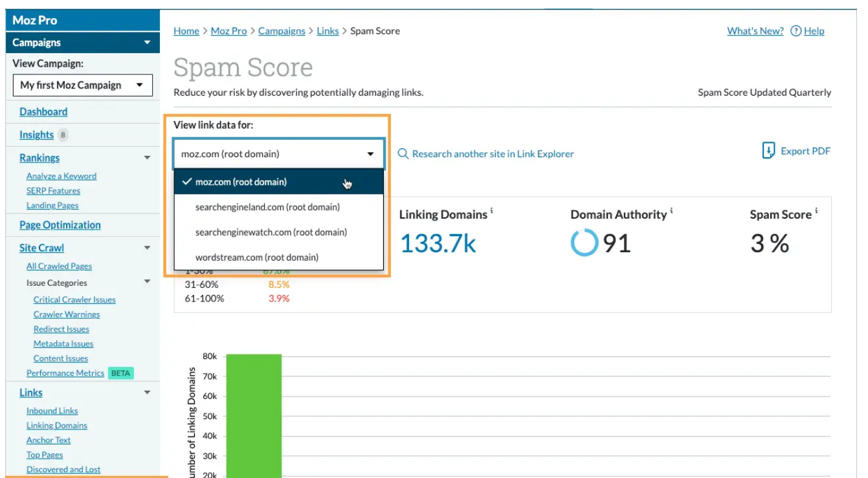Viewport: 868px width, 478px height.
Task: Open the Links sidebar heading
Action: [x=31, y=393]
